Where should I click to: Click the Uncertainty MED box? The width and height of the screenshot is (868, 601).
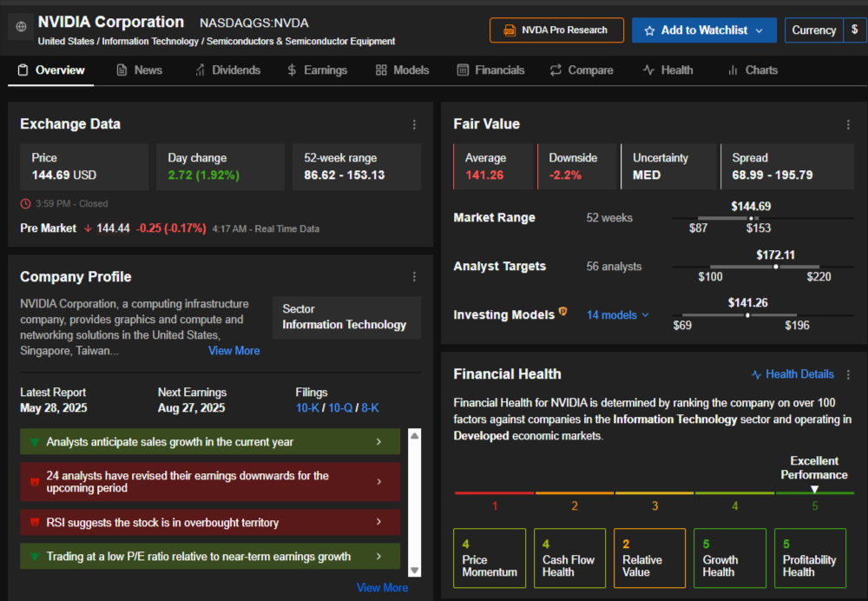(x=668, y=167)
